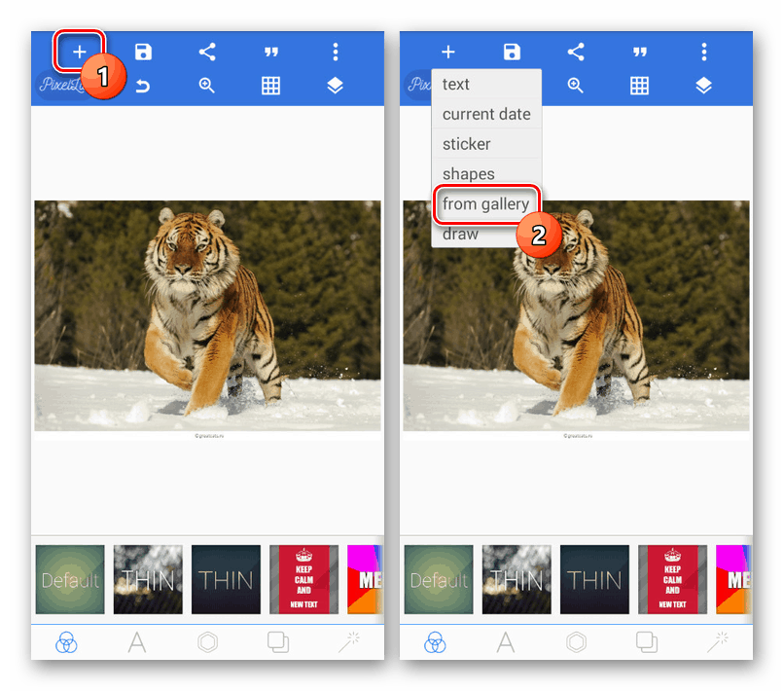Select dark blue THIN preset in right screen

click(x=594, y=579)
